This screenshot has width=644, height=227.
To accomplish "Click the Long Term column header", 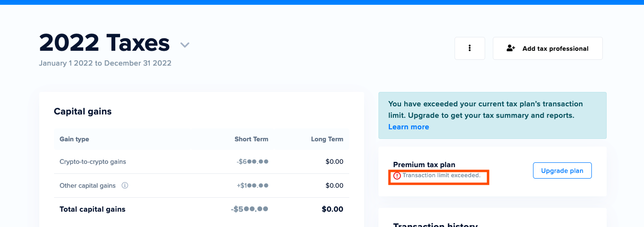I will pyautogui.click(x=327, y=139).
